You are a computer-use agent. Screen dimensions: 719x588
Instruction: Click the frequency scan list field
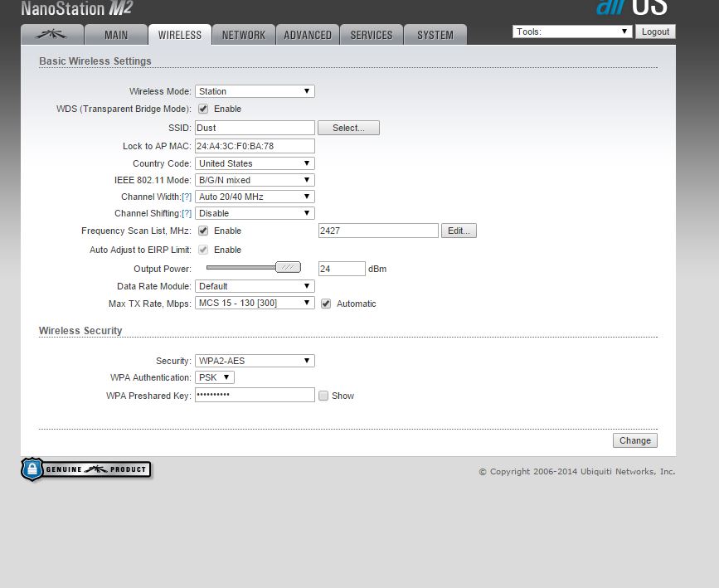378,231
